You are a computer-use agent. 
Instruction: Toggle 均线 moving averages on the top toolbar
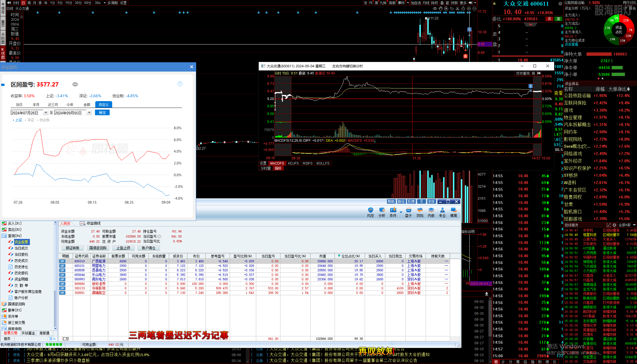(x=426, y=3)
